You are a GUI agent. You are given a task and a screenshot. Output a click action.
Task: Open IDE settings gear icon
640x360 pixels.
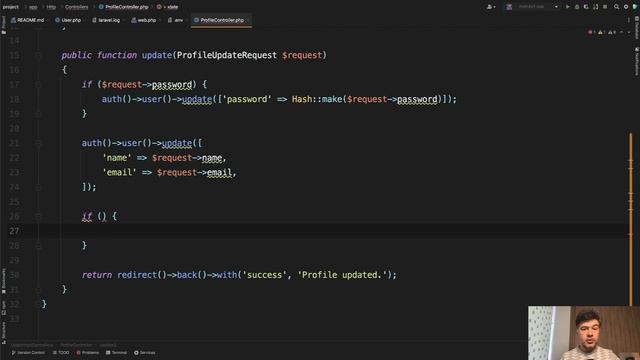626,7
